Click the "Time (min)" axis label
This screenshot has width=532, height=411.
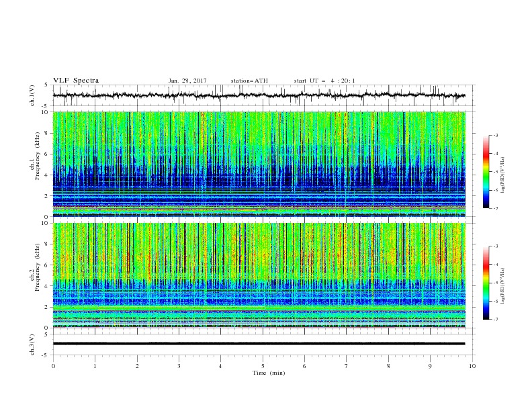pyautogui.click(x=269, y=373)
